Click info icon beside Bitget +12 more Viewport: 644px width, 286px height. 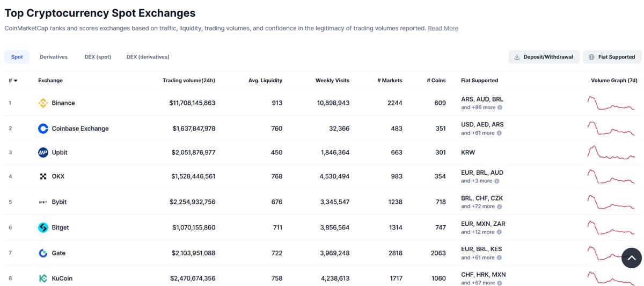[499, 232]
